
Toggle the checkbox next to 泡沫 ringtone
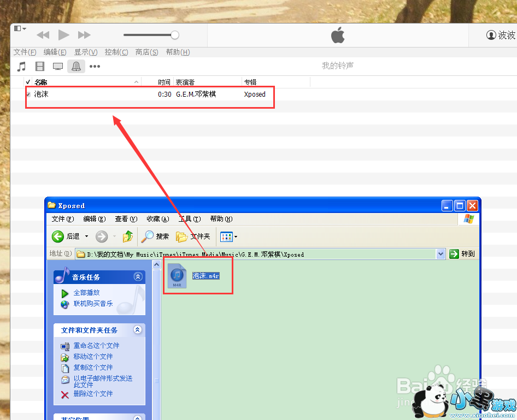28,94
